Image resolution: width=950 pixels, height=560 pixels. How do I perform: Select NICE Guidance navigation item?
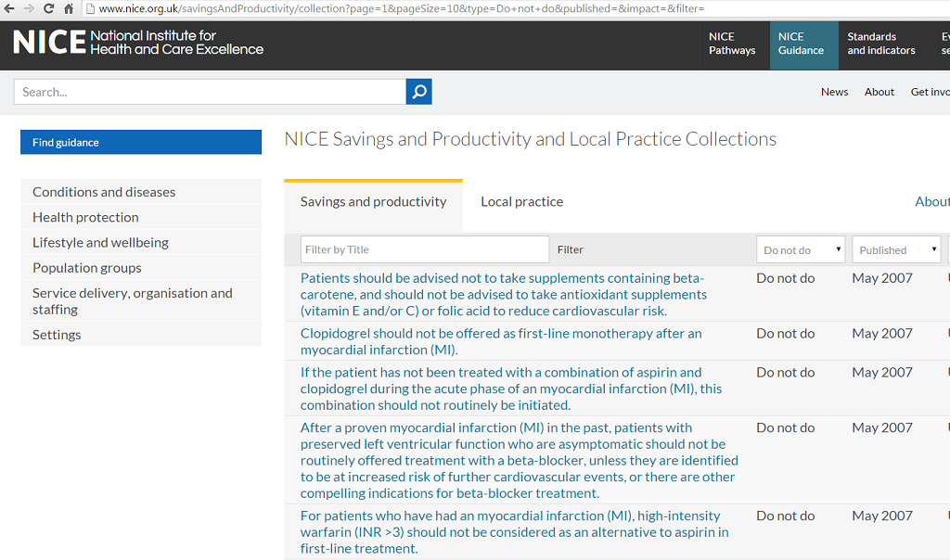pyautogui.click(x=803, y=45)
